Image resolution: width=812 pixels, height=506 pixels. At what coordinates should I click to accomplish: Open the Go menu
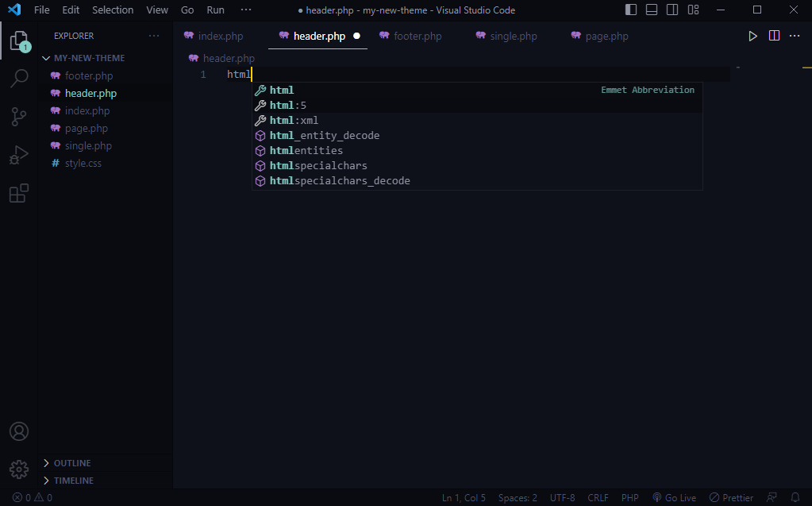point(187,10)
